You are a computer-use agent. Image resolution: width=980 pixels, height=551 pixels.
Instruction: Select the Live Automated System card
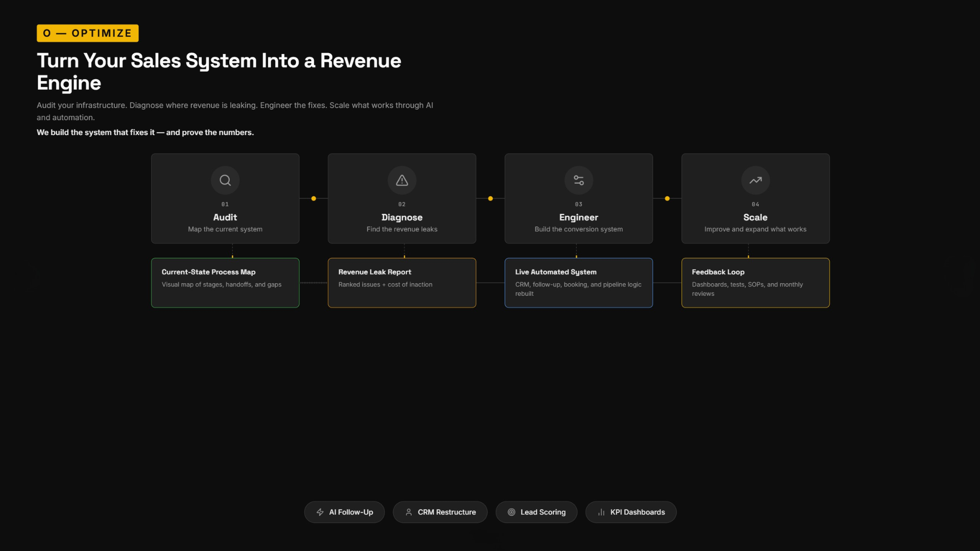click(579, 283)
